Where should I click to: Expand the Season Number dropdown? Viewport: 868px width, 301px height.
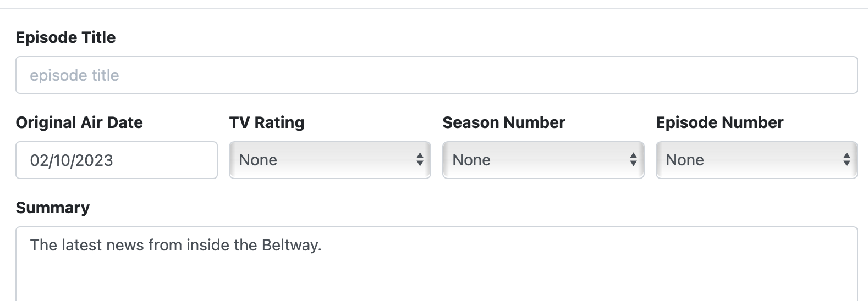click(543, 160)
